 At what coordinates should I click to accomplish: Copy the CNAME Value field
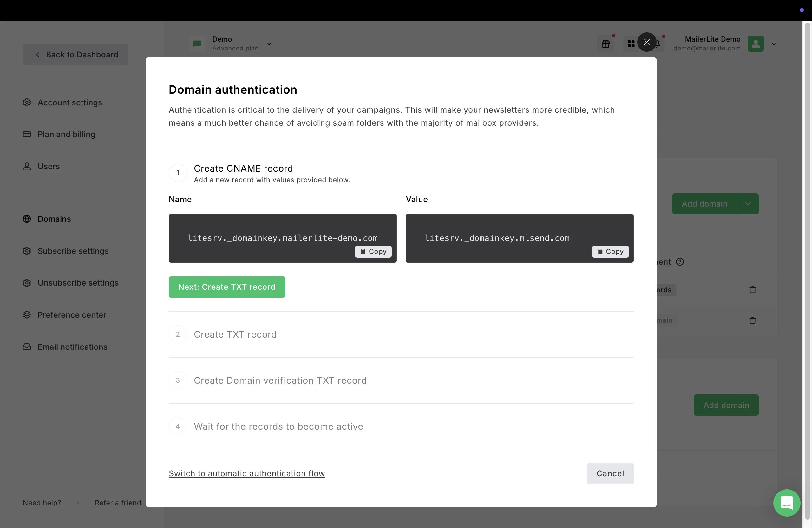pos(610,252)
